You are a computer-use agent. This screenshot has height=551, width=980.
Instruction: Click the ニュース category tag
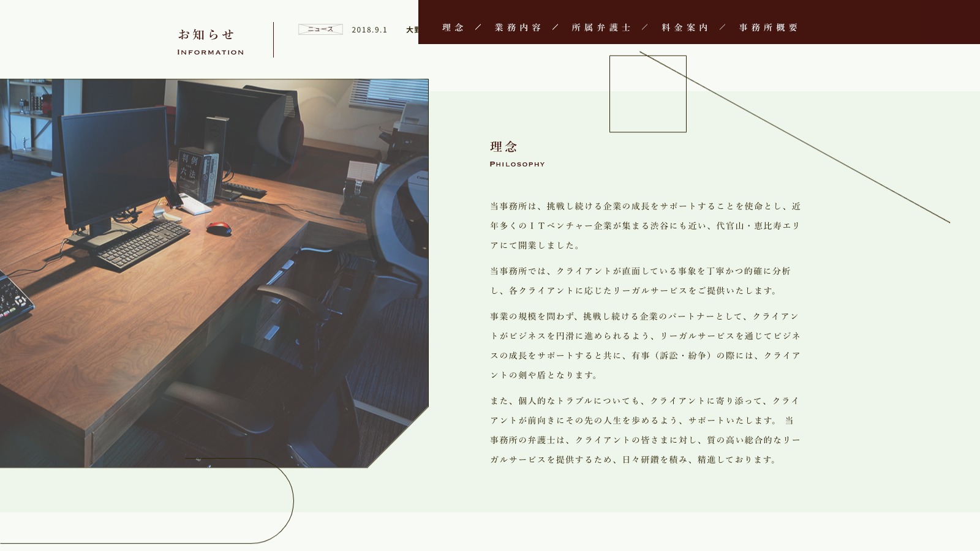(x=320, y=29)
